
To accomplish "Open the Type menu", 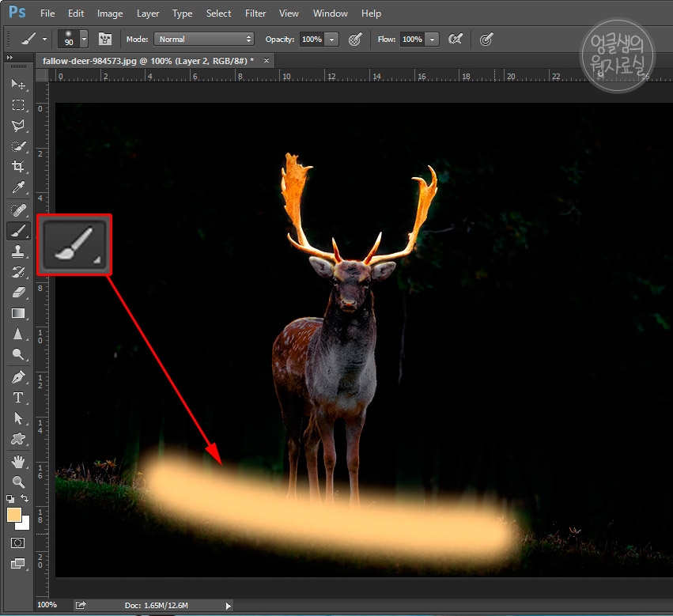I will tap(182, 13).
